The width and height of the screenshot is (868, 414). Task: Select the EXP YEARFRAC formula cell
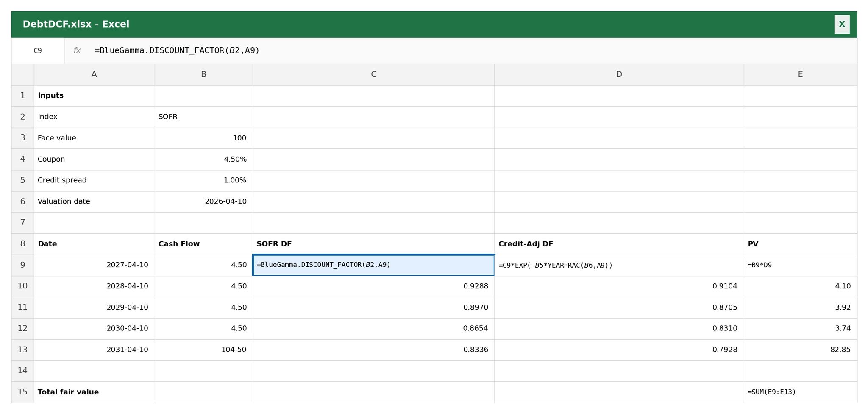tap(619, 265)
